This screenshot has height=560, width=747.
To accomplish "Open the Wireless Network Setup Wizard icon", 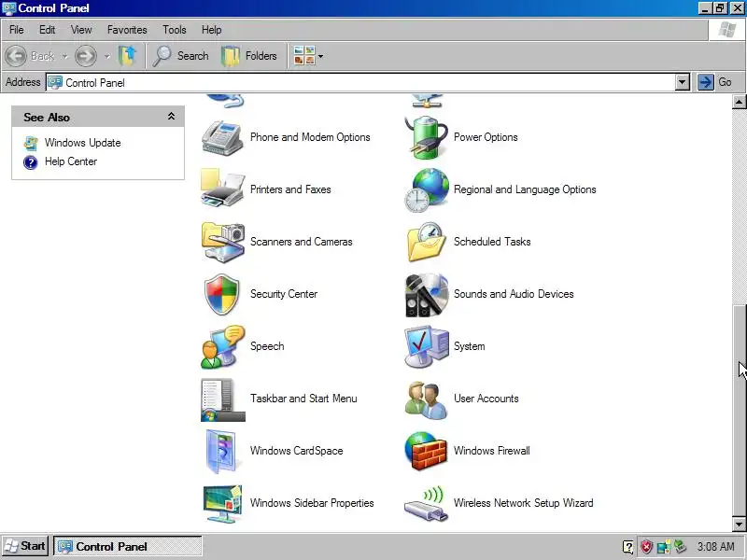I will (x=426, y=503).
